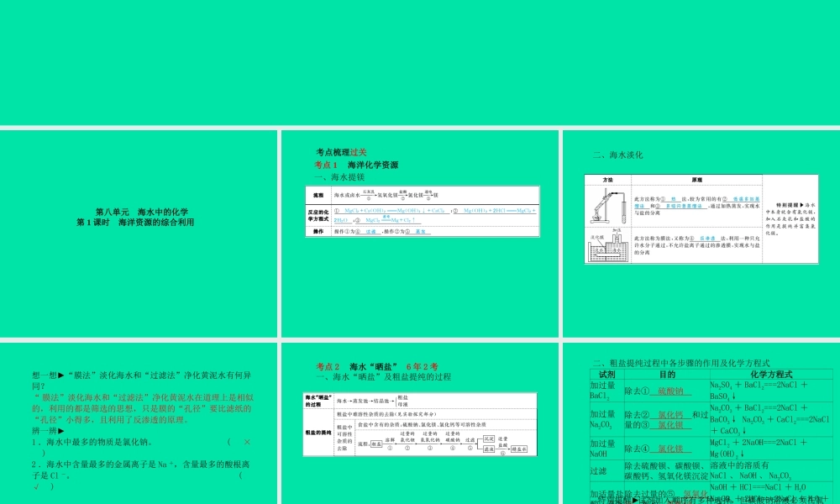Click the equation MgCl₂ + 2NaOH===2NaCl + Mg(OH)₂↓
840x504 pixels.
coord(759,449)
